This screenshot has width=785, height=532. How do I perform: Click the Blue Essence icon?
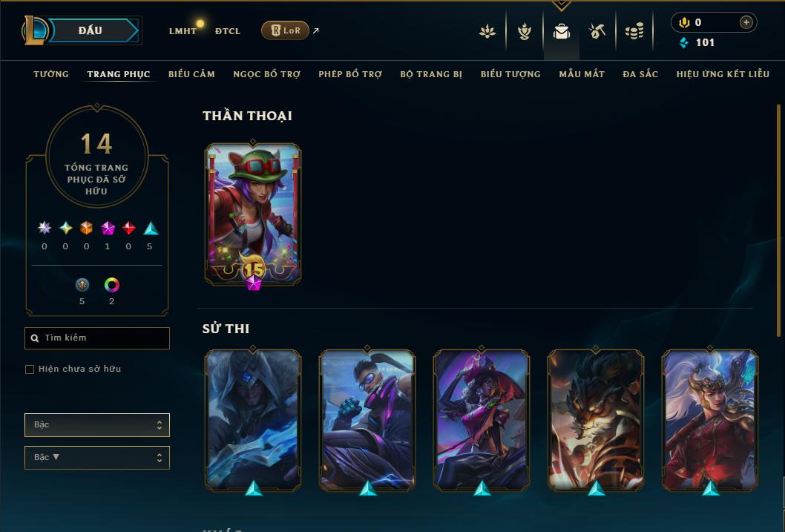click(684, 42)
